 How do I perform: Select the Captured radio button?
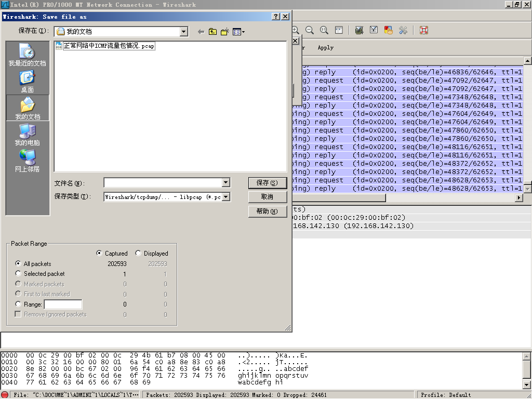coord(99,253)
